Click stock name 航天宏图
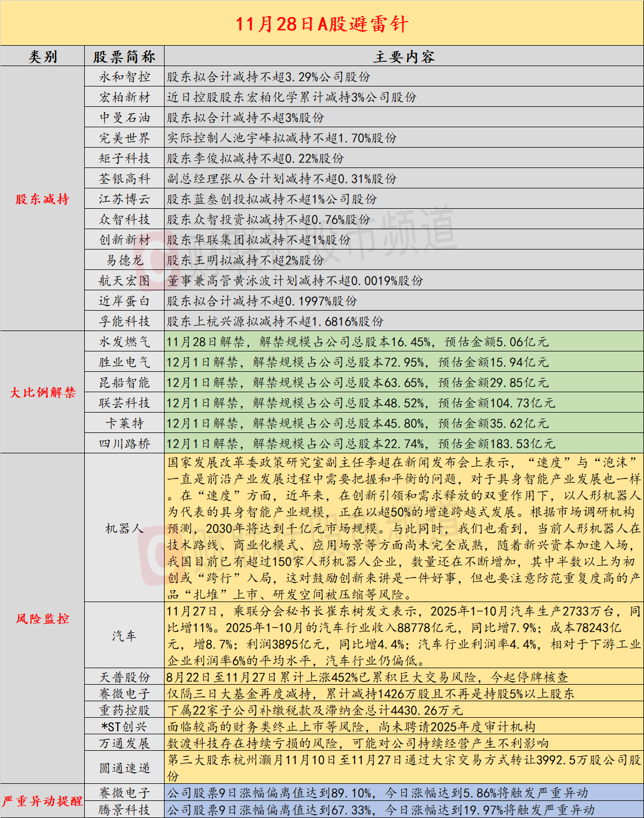This screenshot has height=818, width=644. click(x=124, y=281)
